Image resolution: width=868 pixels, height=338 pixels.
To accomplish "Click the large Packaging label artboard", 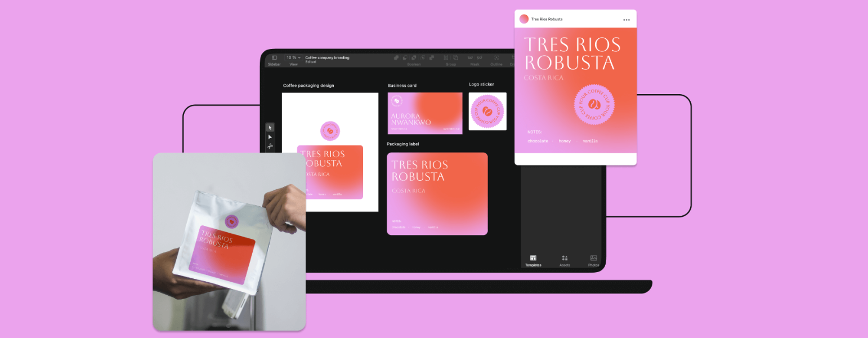I will coord(437,194).
